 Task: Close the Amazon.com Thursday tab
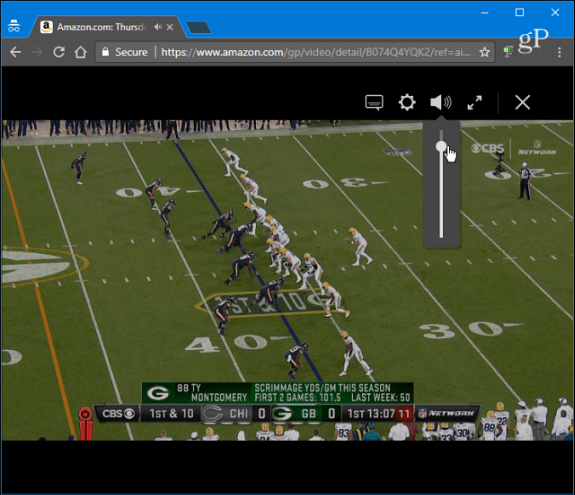click(170, 27)
